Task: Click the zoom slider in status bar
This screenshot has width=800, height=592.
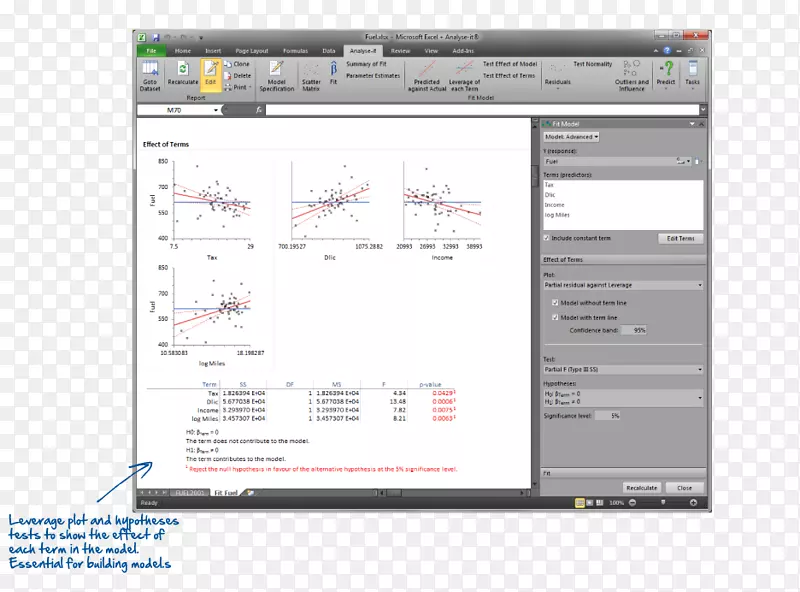Action: click(x=662, y=501)
